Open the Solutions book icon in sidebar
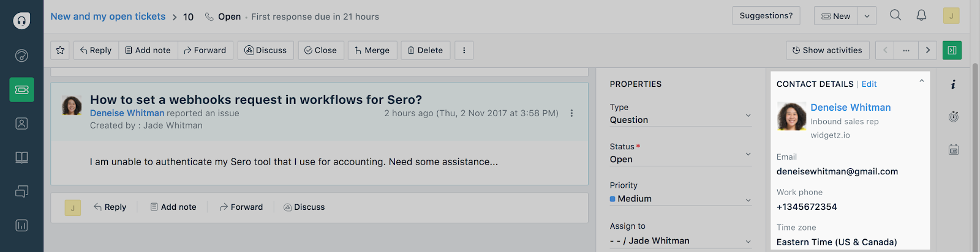The image size is (980, 252). 21,158
